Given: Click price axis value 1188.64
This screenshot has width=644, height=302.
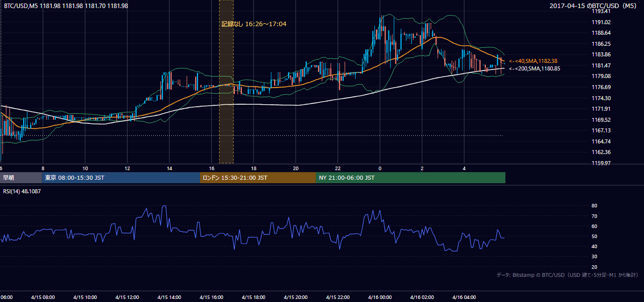Looking at the screenshot, I should (601, 33).
